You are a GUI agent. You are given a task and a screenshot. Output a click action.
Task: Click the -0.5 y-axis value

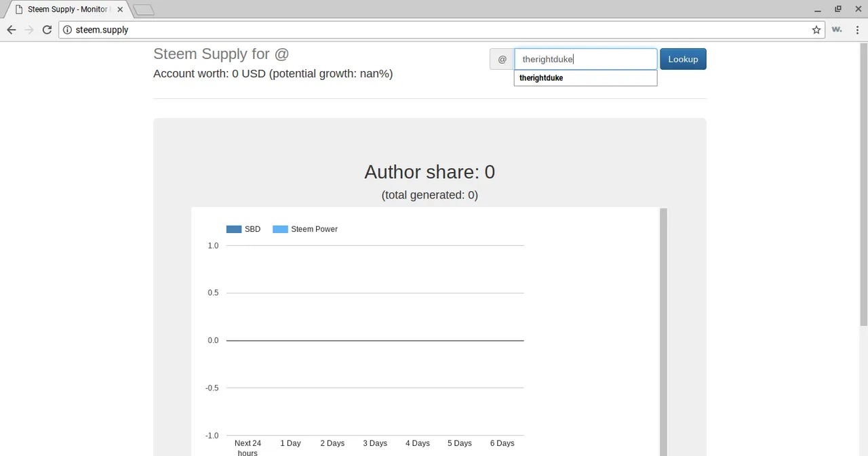212,388
